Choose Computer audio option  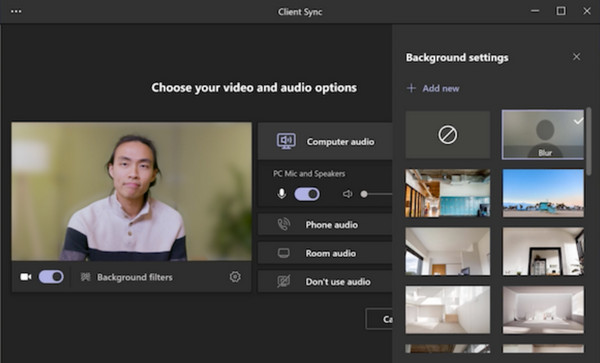coord(325,141)
